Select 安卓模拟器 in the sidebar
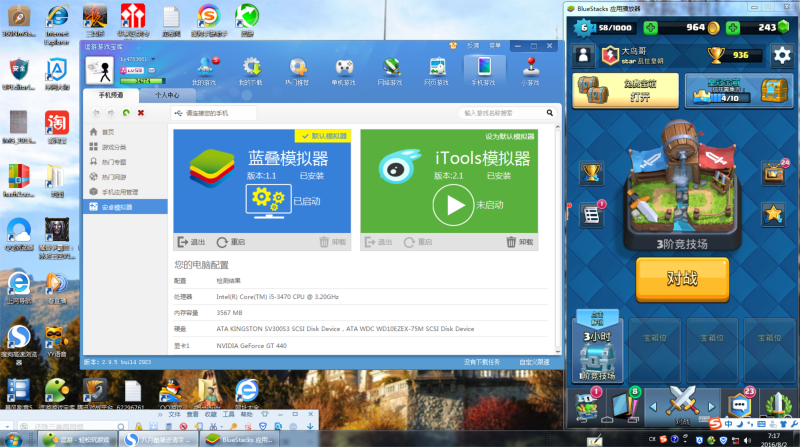The width and height of the screenshot is (800, 447). pyautogui.click(x=125, y=207)
